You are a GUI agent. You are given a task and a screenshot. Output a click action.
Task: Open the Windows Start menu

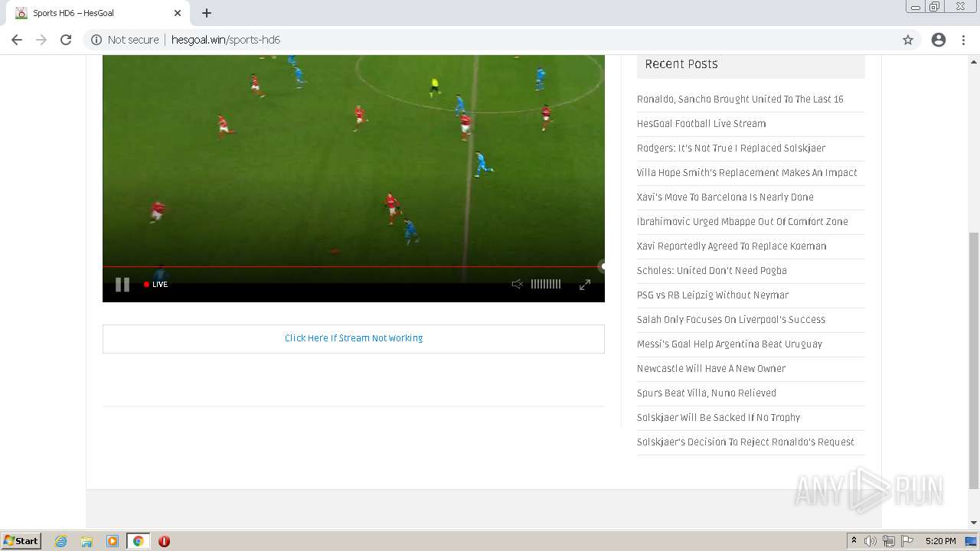[21, 541]
